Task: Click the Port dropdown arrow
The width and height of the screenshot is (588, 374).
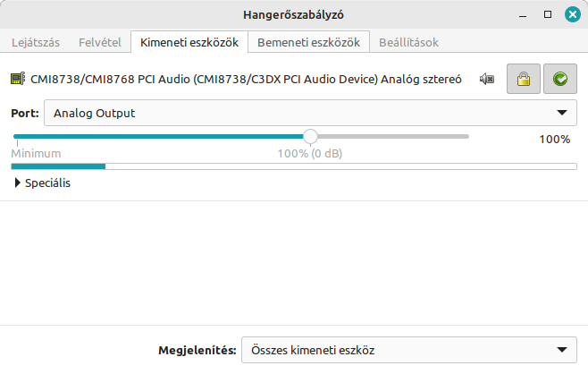Action: (562, 113)
